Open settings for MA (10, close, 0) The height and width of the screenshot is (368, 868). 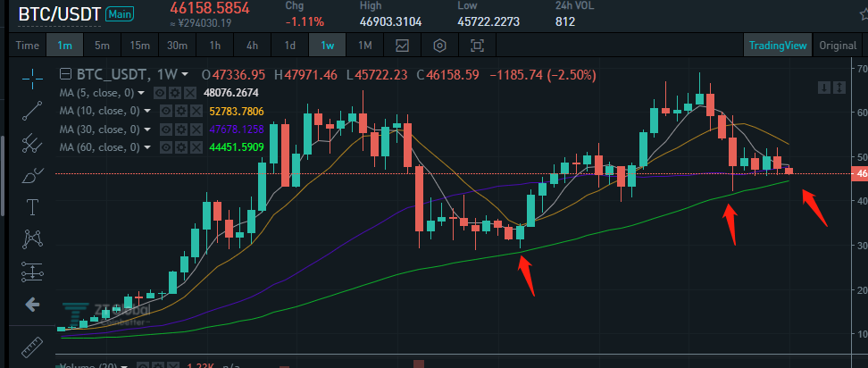tap(179, 112)
